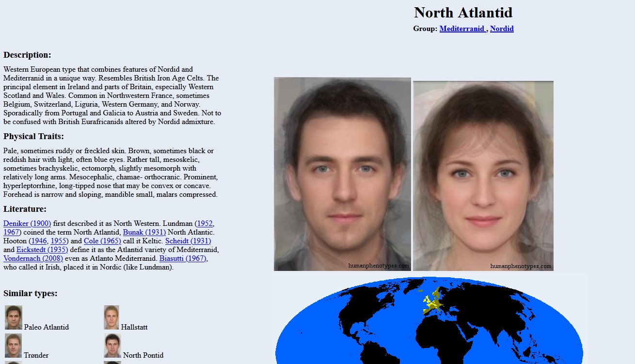Click the Trønder type name
This screenshot has height=364, width=635.
36,355
